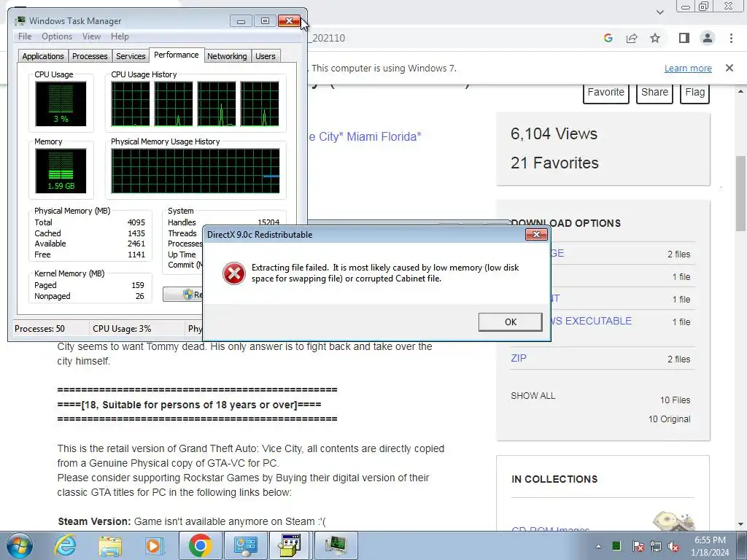
Task: Open the View menu in Task Manager
Action: coord(91,36)
